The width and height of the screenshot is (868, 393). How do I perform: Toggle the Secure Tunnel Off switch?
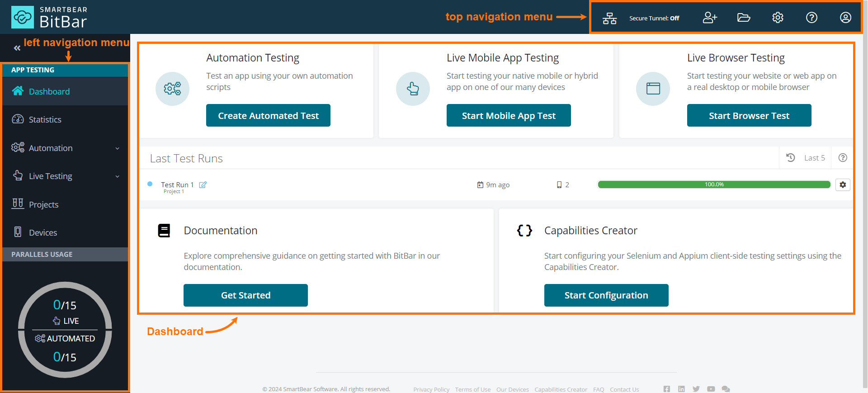[654, 18]
